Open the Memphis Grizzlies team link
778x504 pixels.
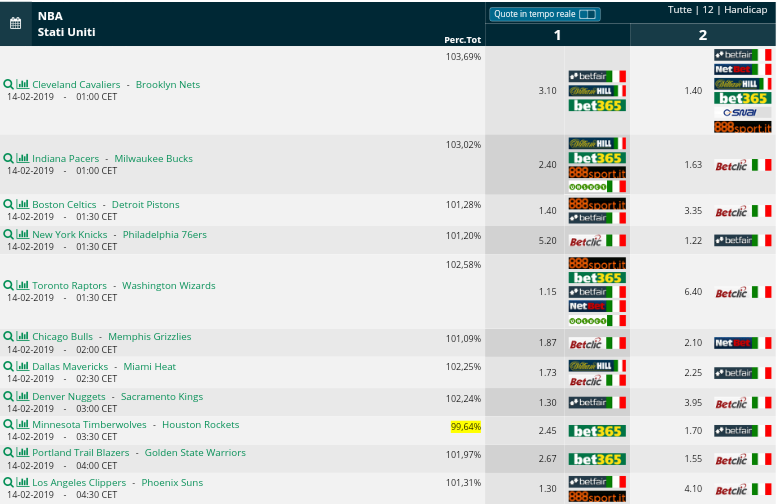149,336
